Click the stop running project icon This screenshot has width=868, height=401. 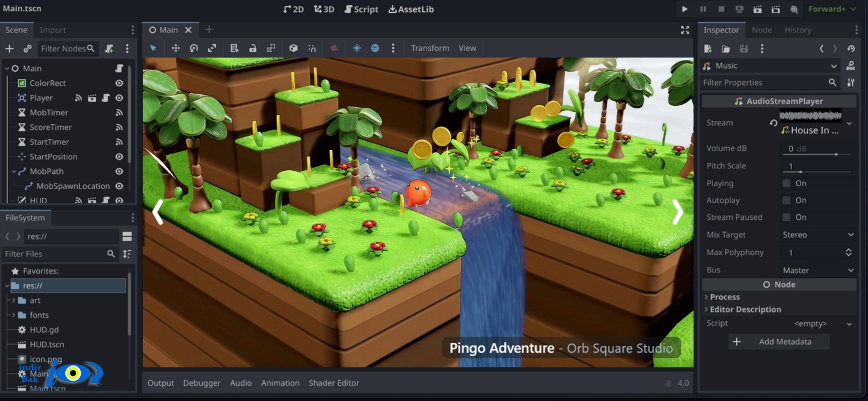coord(721,9)
